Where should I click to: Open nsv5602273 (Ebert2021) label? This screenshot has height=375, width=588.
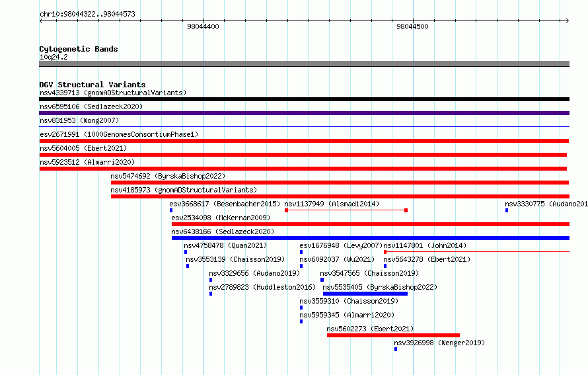click(370, 329)
